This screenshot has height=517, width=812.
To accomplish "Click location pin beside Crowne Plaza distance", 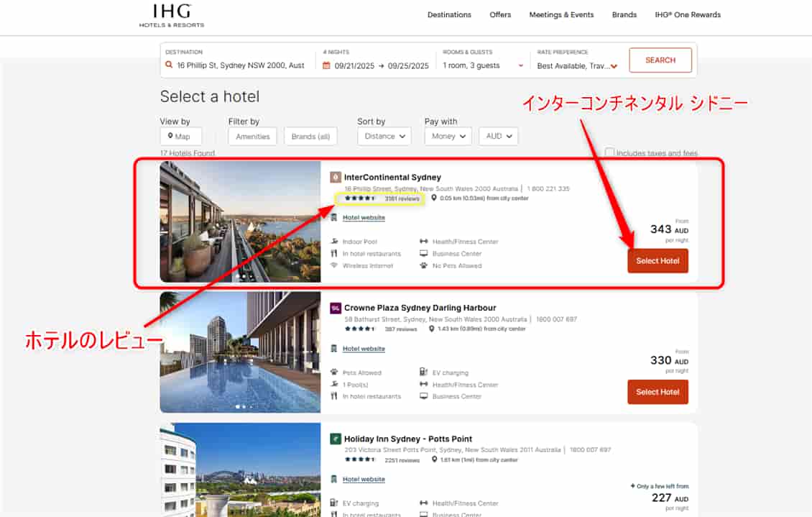I will (x=431, y=329).
